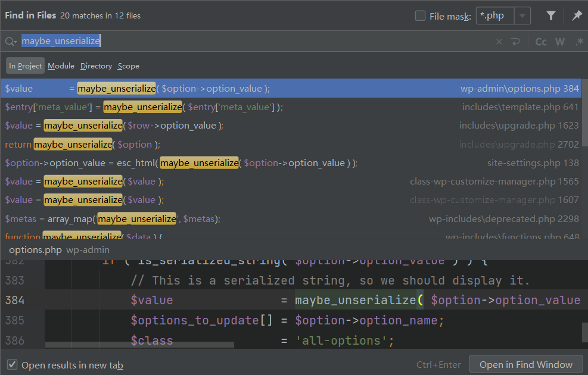Uncheck Open results in new tab
The height and width of the screenshot is (375, 588).
[13, 364]
